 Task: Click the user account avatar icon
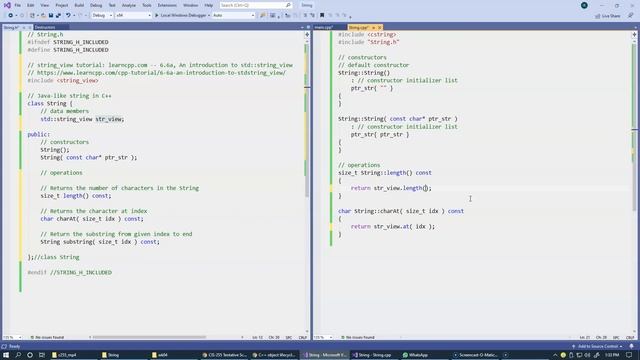coord(584,5)
